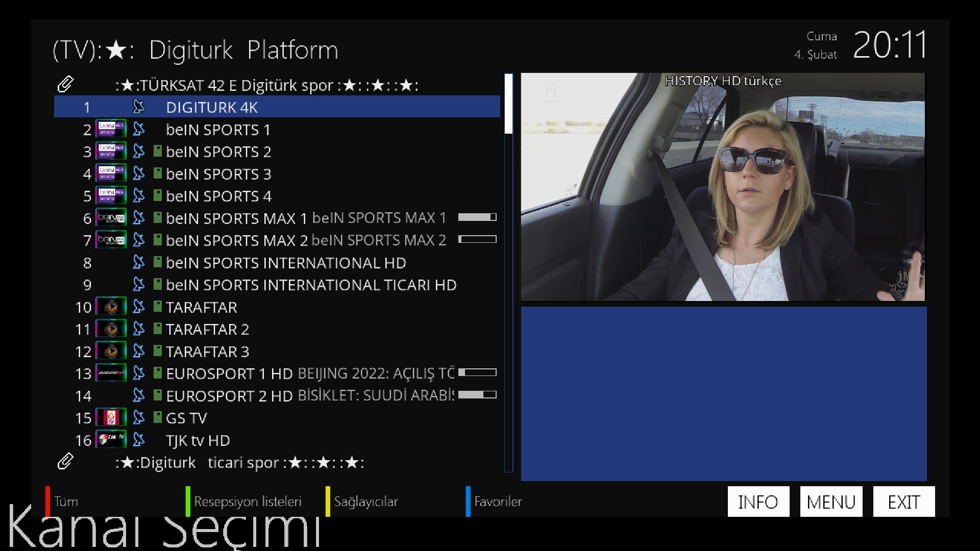Click the EUROSPORT 1 HD channel logo
The image size is (980, 551).
click(111, 373)
